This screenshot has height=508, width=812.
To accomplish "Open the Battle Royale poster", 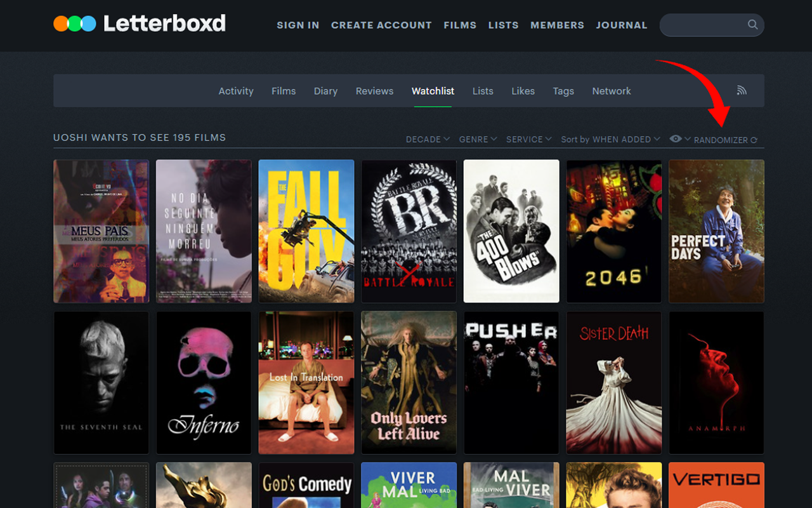I will pyautogui.click(x=409, y=231).
